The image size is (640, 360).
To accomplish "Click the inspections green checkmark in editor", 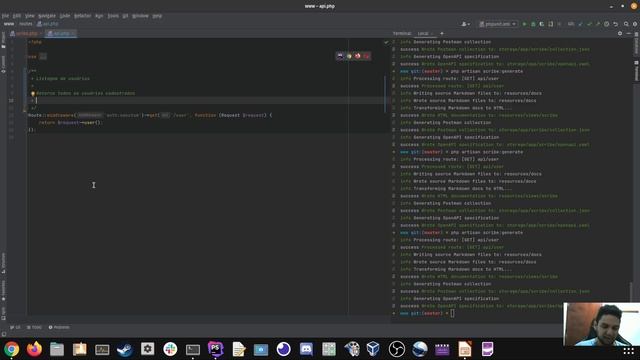I will coord(386,42).
